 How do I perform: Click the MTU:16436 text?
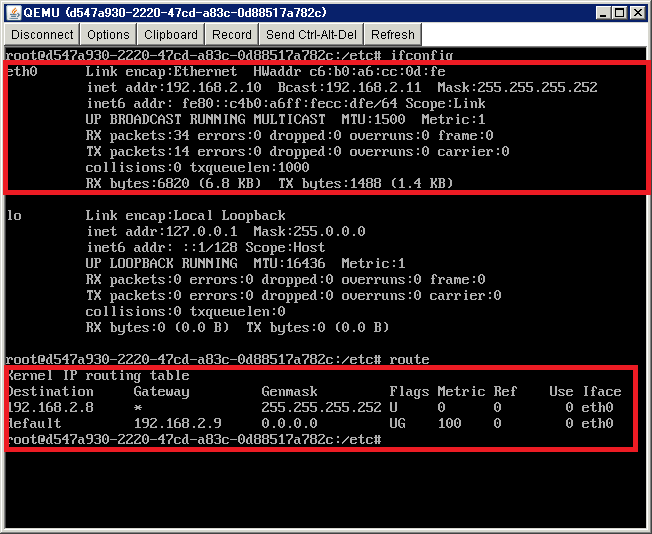click(x=289, y=263)
